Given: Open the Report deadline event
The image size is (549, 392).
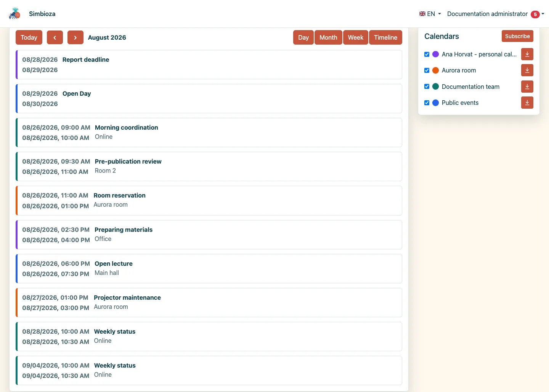Looking at the screenshot, I should click(209, 65).
